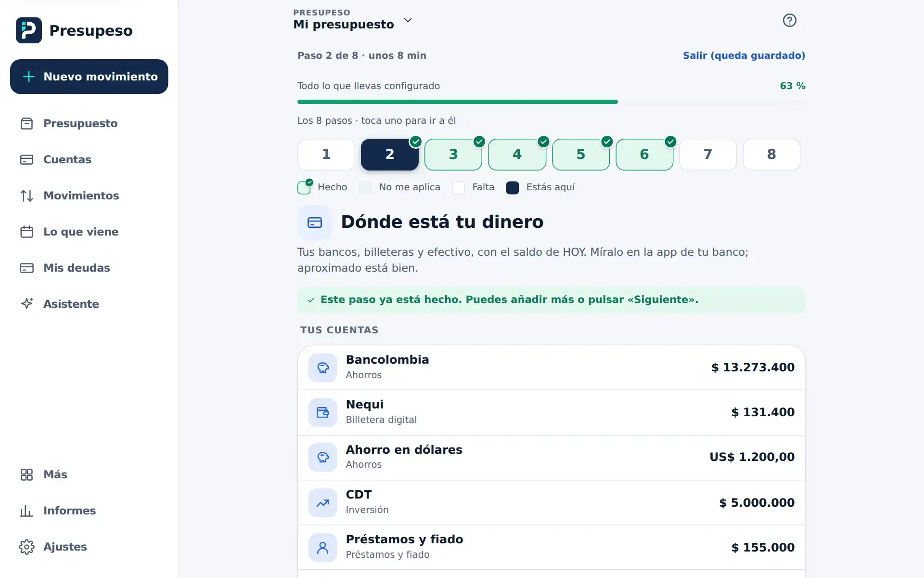924x578 pixels.
Task: Click the $ 131.400 balance
Action: coord(763,412)
